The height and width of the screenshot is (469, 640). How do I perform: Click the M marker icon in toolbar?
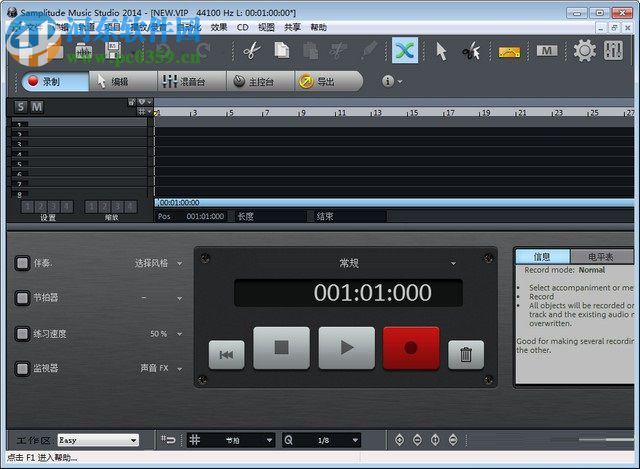coord(547,51)
